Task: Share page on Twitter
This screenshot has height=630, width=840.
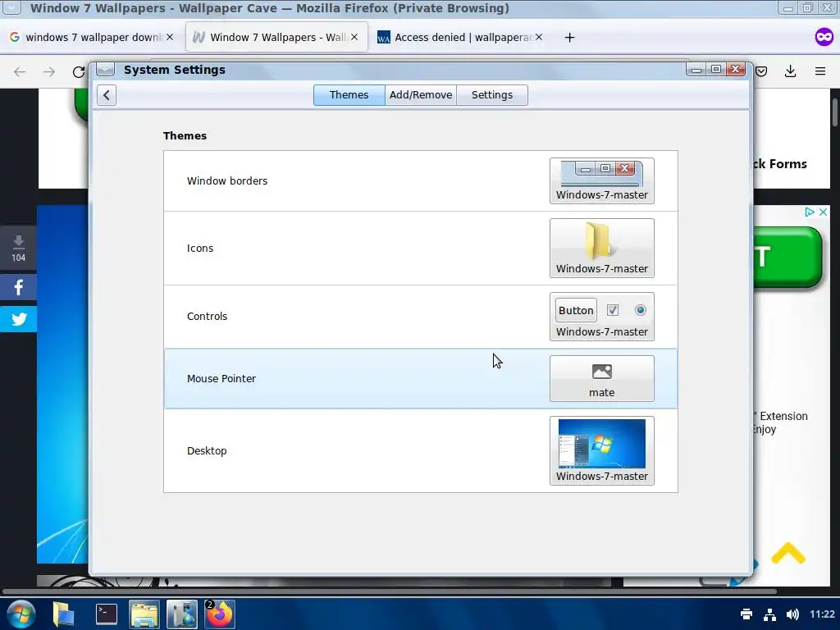Action: [x=18, y=319]
